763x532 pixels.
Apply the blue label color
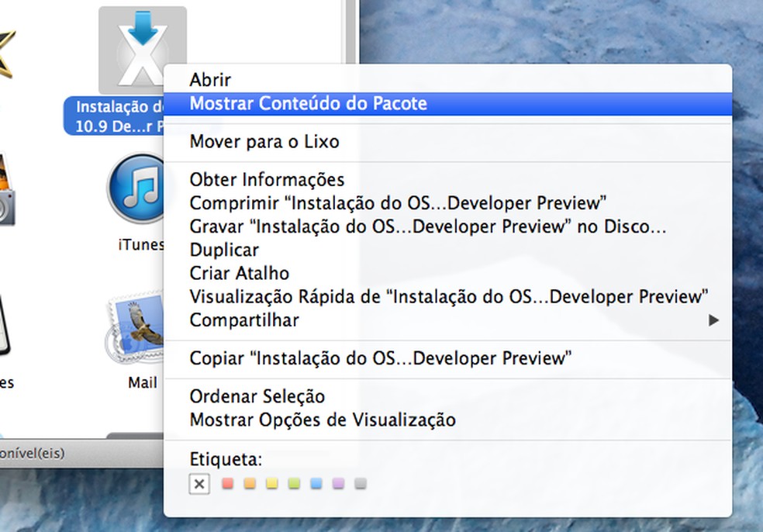[x=316, y=483]
